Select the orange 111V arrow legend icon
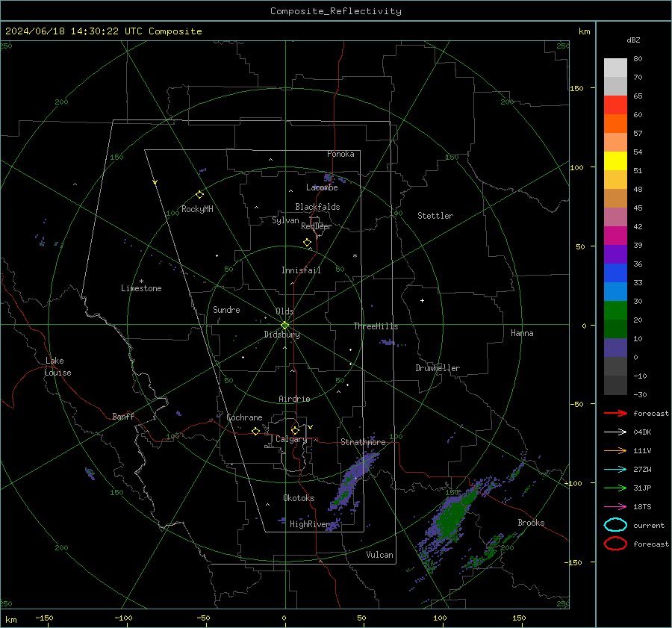The height and width of the screenshot is (628, 672). (615, 450)
